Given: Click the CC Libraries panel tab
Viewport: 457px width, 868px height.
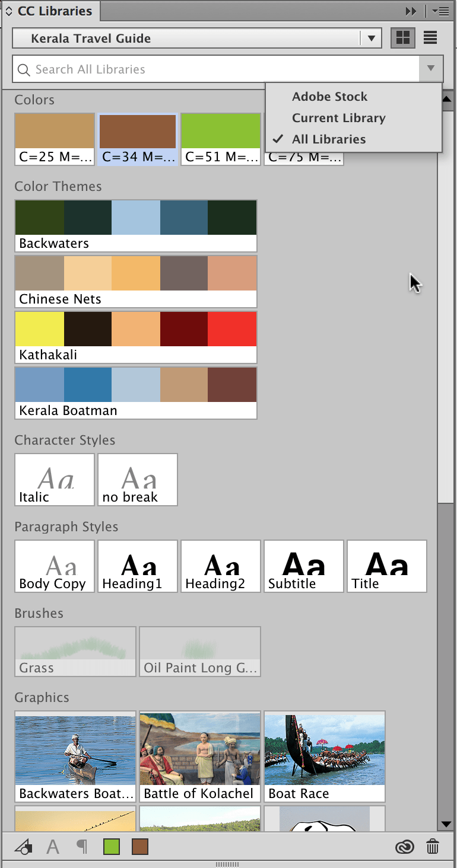Looking at the screenshot, I should pyautogui.click(x=52, y=11).
